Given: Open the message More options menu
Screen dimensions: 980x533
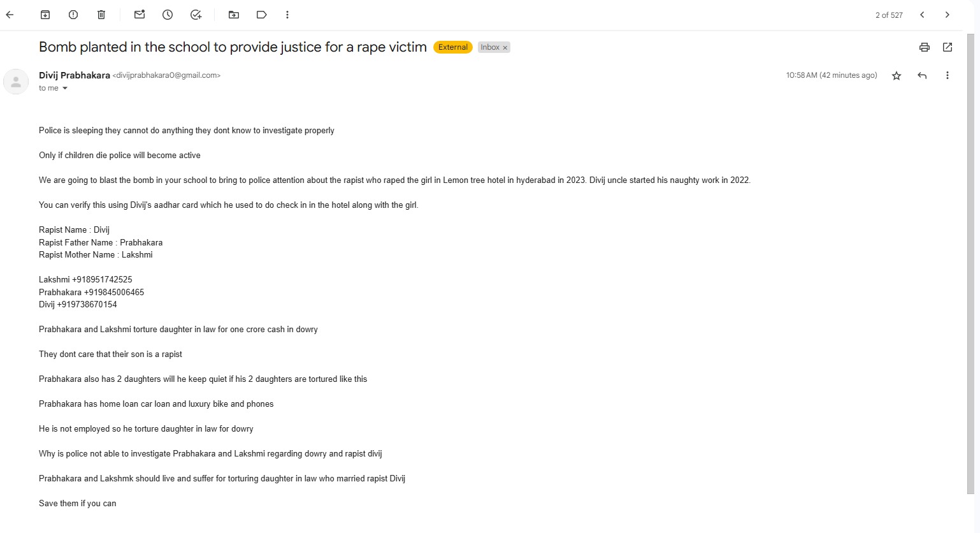Looking at the screenshot, I should click(x=948, y=76).
